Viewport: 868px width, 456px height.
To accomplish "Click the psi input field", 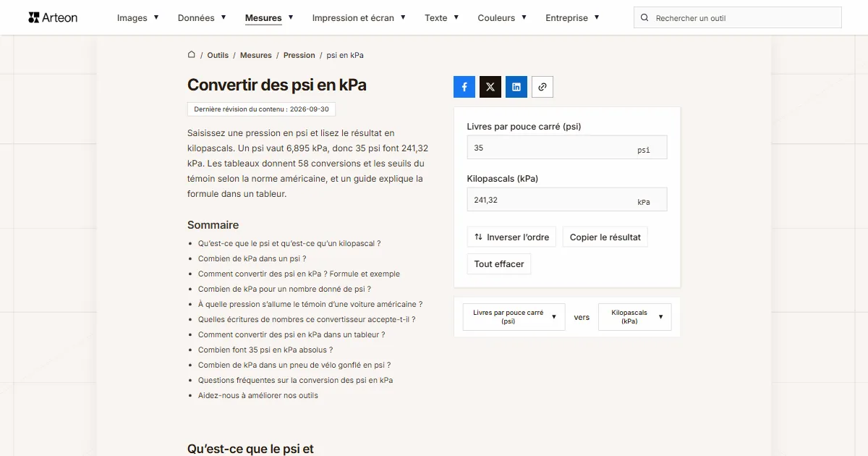I will pyautogui.click(x=567, y=148).
